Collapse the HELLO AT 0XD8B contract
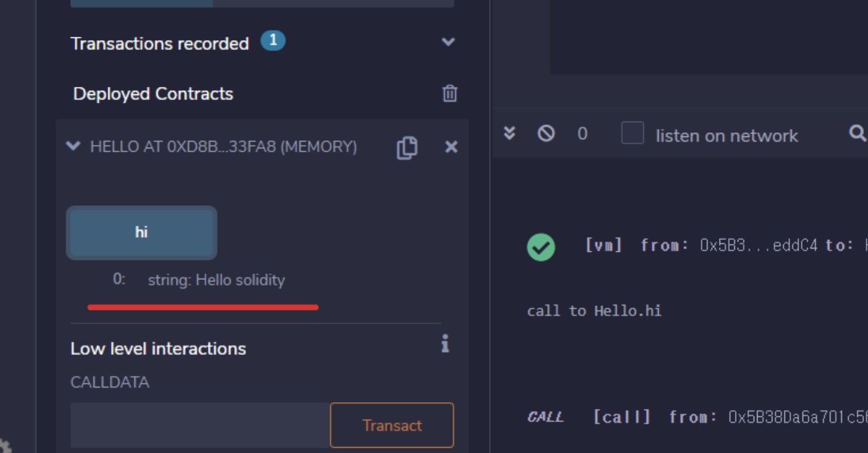Viewport: 868px width, 453px height. coord(74,146)
